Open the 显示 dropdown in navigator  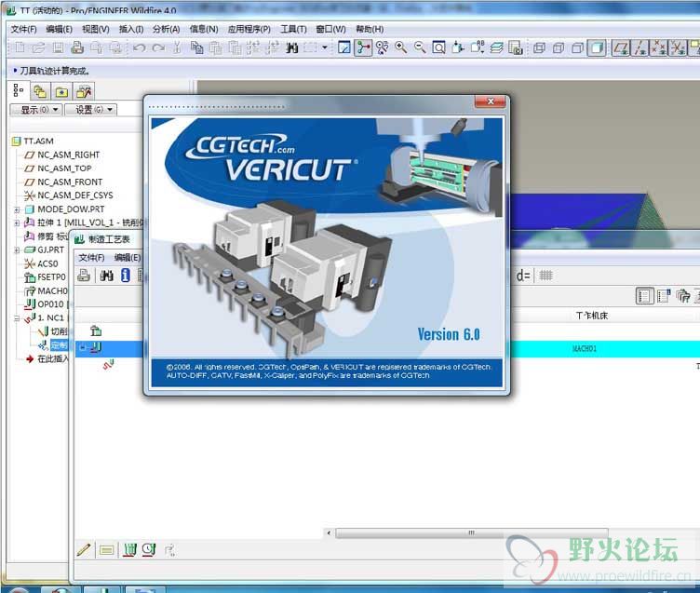[36, 110]
